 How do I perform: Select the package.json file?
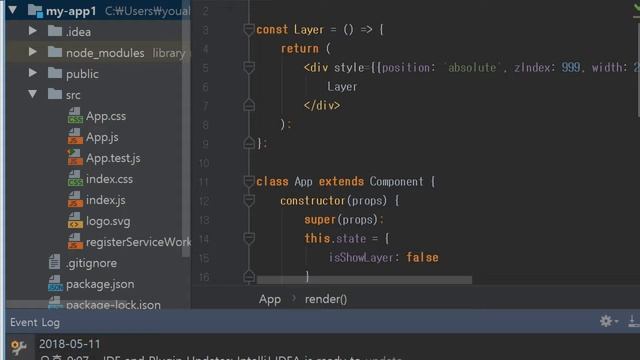pos(100,284)
